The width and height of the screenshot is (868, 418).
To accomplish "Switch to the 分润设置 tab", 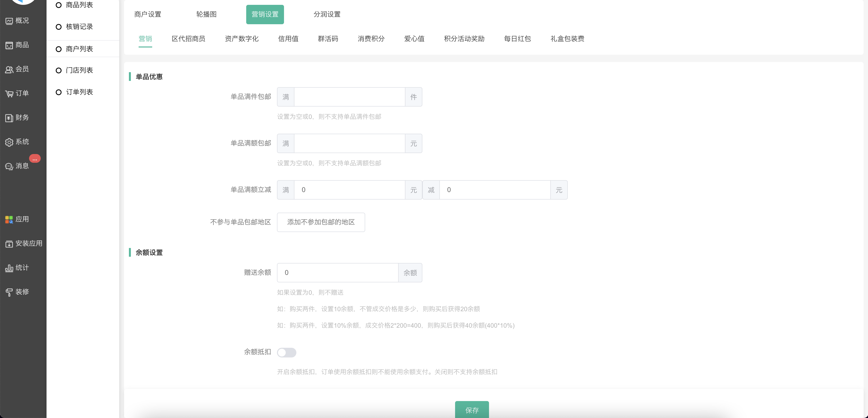I will click(327, 15).
